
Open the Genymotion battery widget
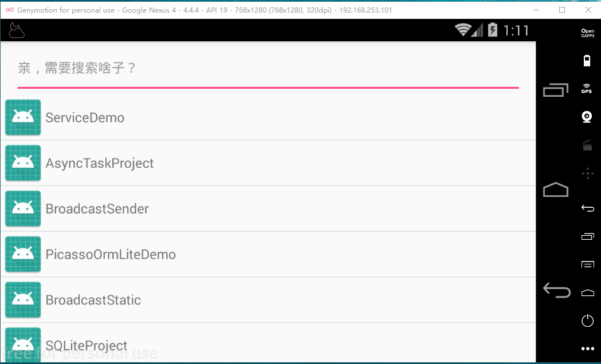(587, 60)
